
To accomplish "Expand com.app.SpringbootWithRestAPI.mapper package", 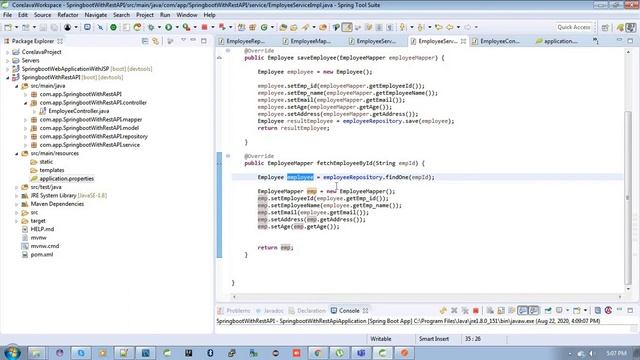I will 25,120.
